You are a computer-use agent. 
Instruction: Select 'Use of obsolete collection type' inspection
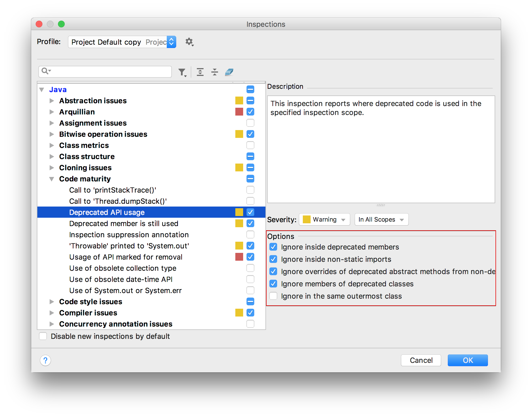[x=123, y=268]
